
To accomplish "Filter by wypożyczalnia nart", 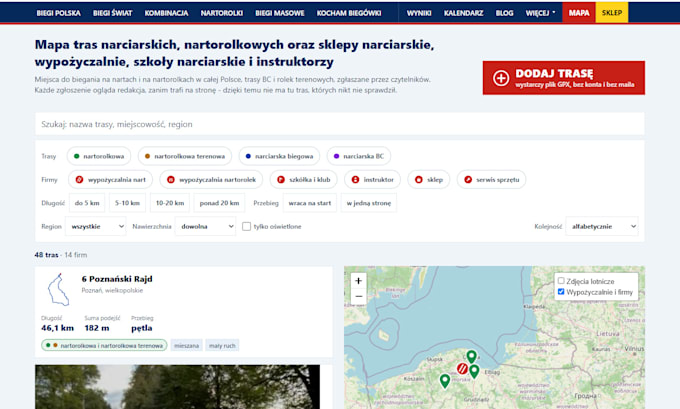I will 110,180.
